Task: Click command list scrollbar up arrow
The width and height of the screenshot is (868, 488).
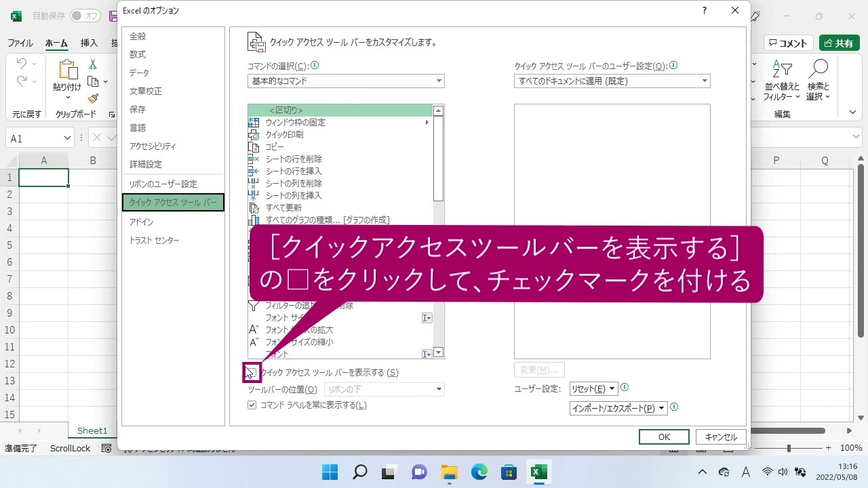Action: [x=438, y=110]
